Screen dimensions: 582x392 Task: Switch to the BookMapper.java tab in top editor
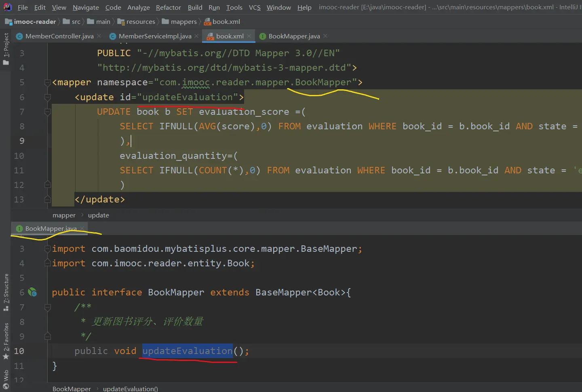(294, 36)
